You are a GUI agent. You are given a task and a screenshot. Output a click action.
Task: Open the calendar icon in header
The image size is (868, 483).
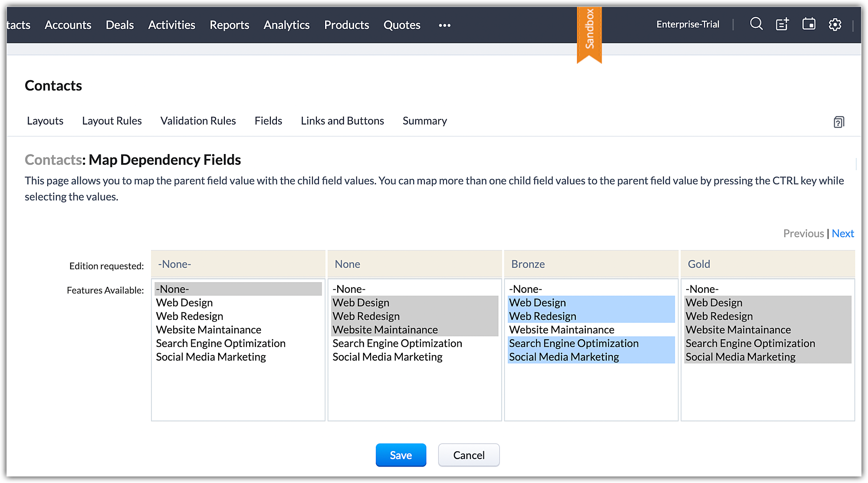pyautogui.click(x=809, y=24)
